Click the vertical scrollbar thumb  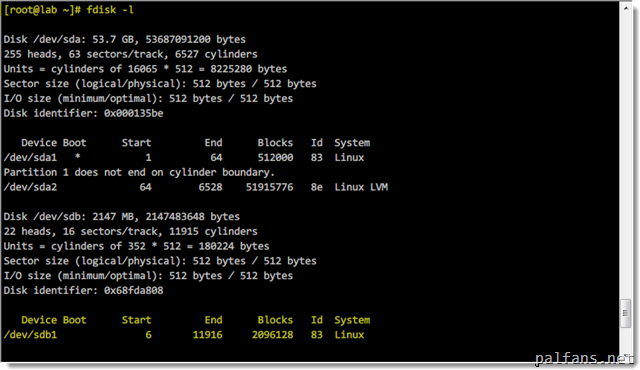pyautogui.click(x=626, y=313)
